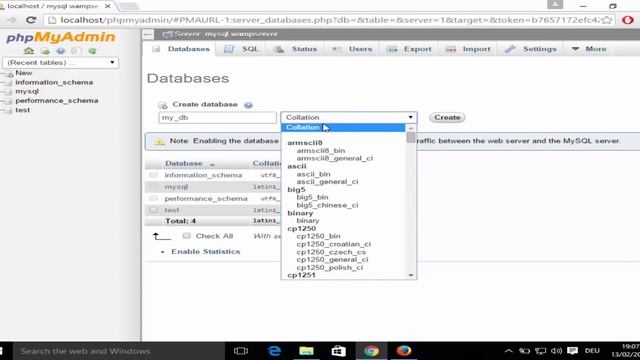Click the Collation combo box arrow
This screenshot has width=640, height=360.
click(x=410, y=118)
